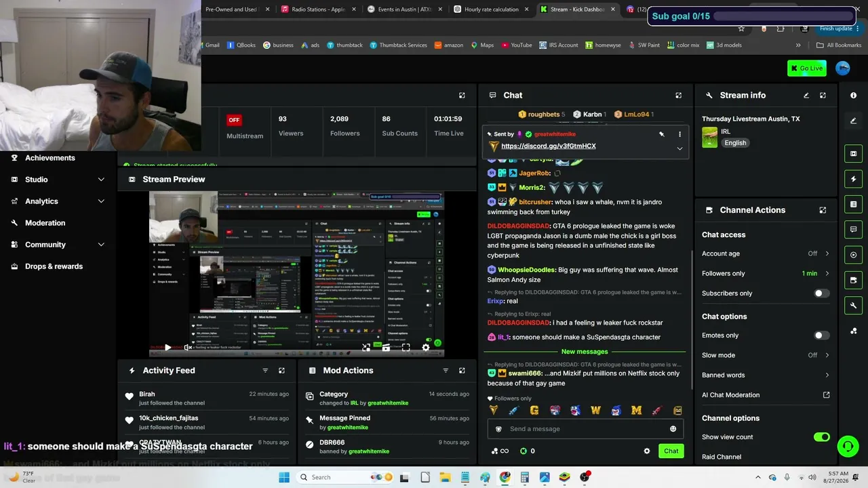The image size is (868, 488).
Task: Switch to Hourly rate calculation tab
Action: [491, 9]
